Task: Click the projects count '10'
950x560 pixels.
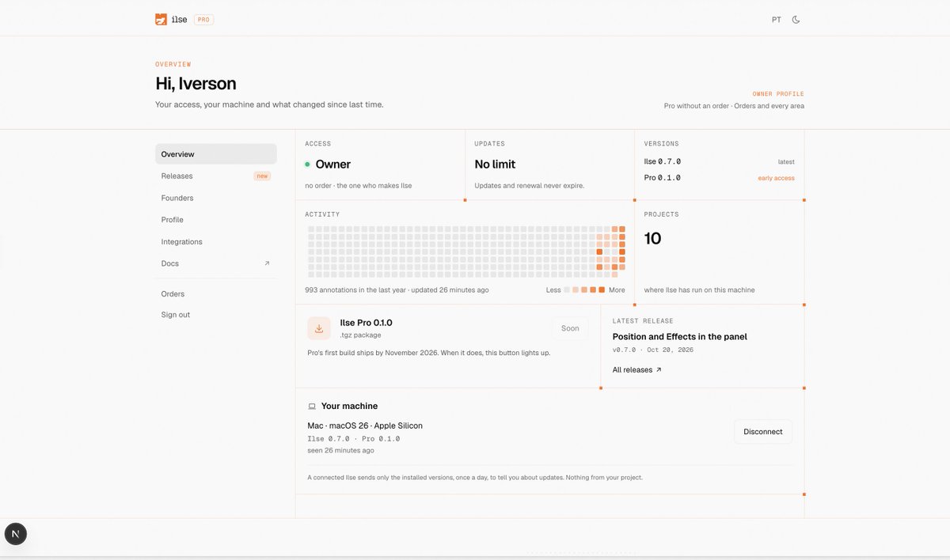Action: [x=653, y=238]
